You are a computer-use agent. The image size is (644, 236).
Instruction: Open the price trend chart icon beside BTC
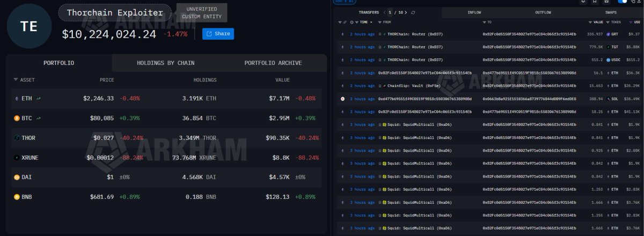(39, 118)
